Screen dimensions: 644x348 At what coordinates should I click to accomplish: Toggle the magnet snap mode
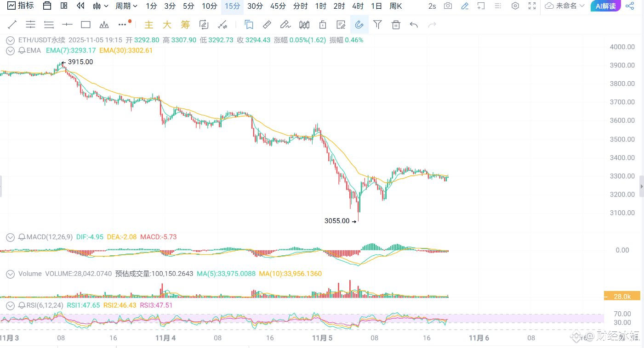click(x=359, y=24)
